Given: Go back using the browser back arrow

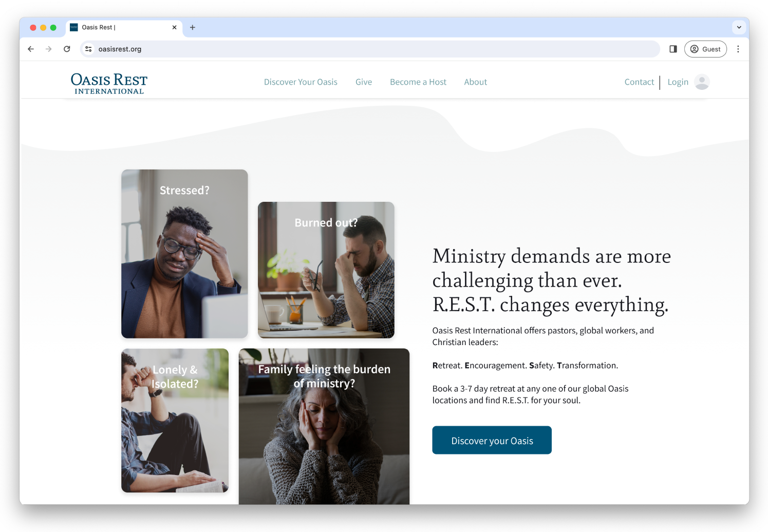Looking at the screenshot, I should (x=31, y=49).
